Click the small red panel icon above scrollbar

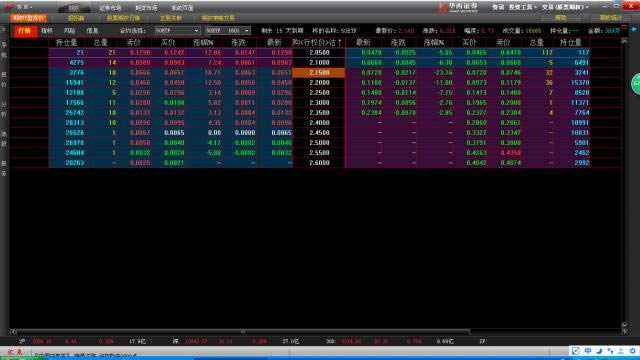[x=624, y=27]
